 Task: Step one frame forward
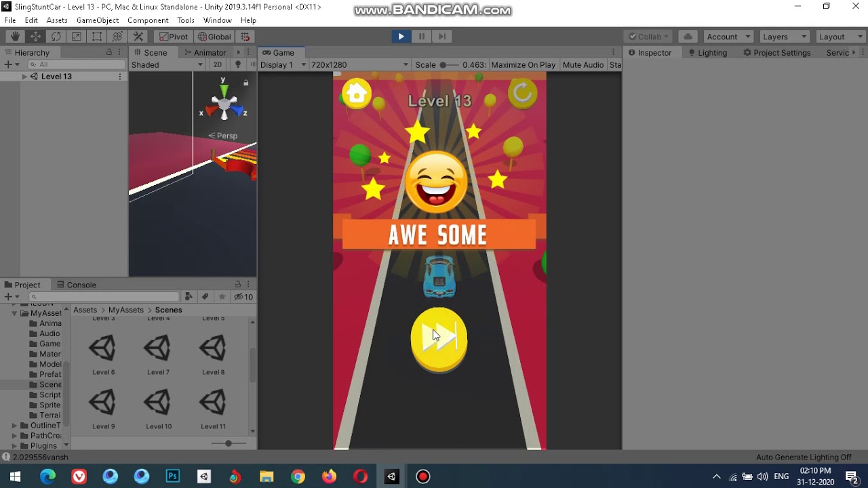(x=442, y=37)
